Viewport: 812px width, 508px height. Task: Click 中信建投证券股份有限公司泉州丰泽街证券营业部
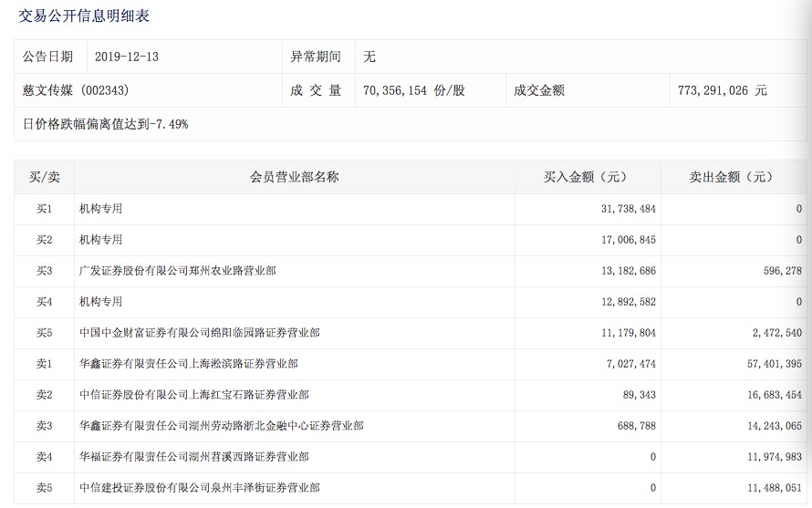pos(200,488)
